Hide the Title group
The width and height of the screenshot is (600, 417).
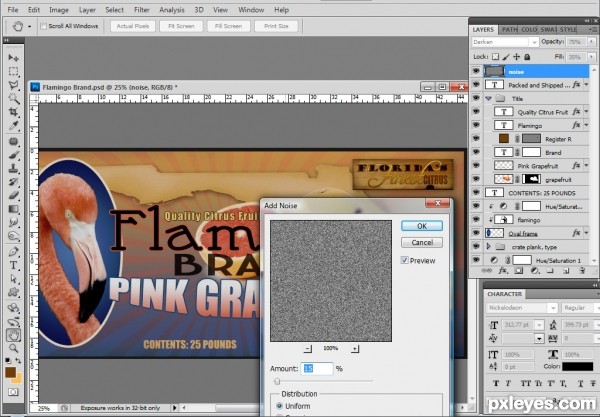coord(476,98)
